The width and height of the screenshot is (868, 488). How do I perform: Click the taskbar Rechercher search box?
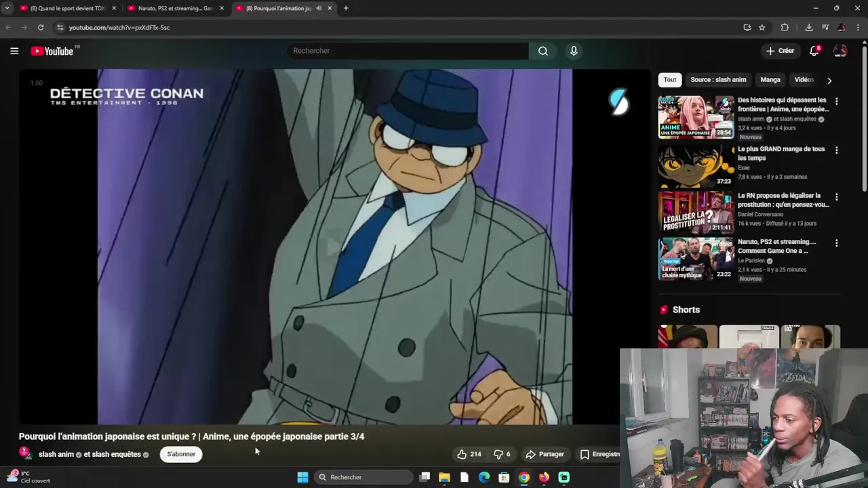(364, 477)
